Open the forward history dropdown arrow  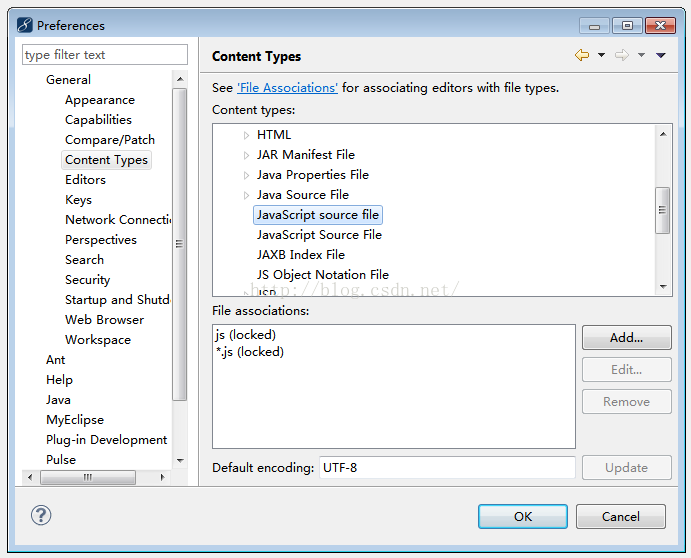pyautogui.click(x=641, y=55)
